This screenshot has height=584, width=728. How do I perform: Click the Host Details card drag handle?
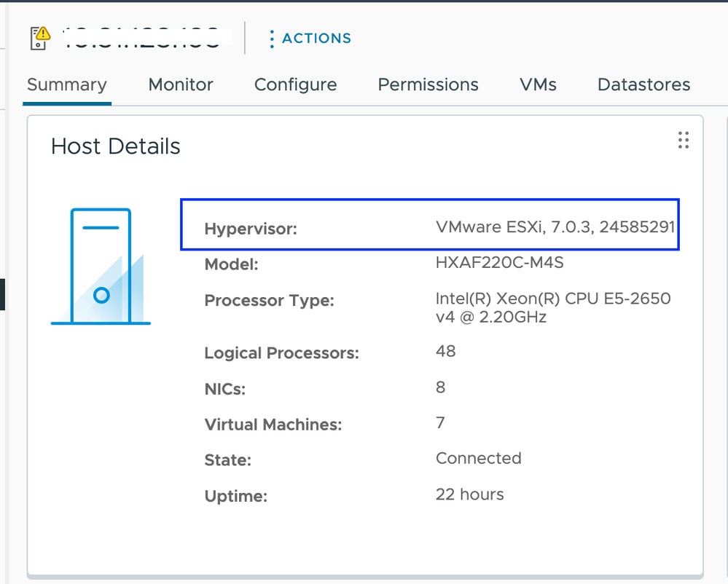coord(684,140)
